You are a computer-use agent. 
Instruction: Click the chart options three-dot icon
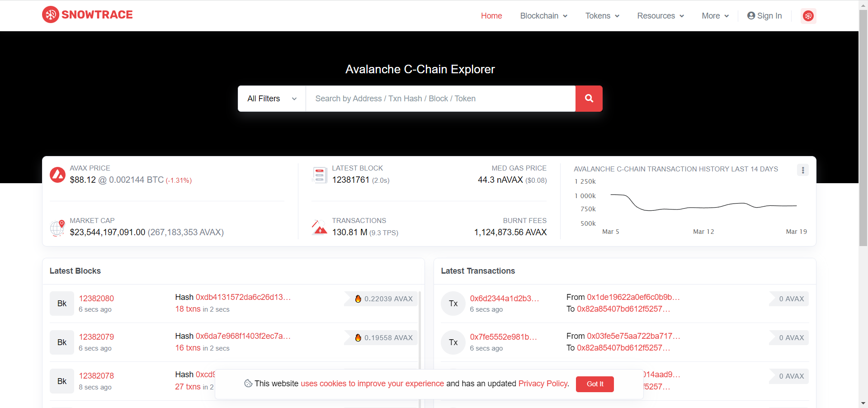point(802,170)
